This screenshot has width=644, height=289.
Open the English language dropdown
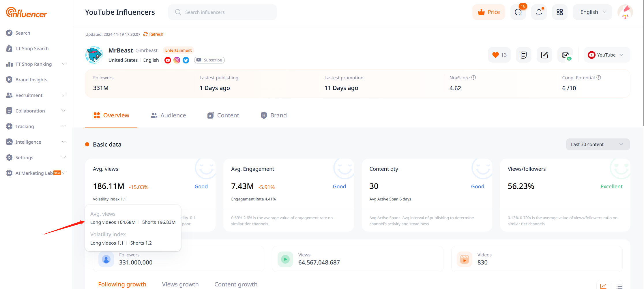592,12
